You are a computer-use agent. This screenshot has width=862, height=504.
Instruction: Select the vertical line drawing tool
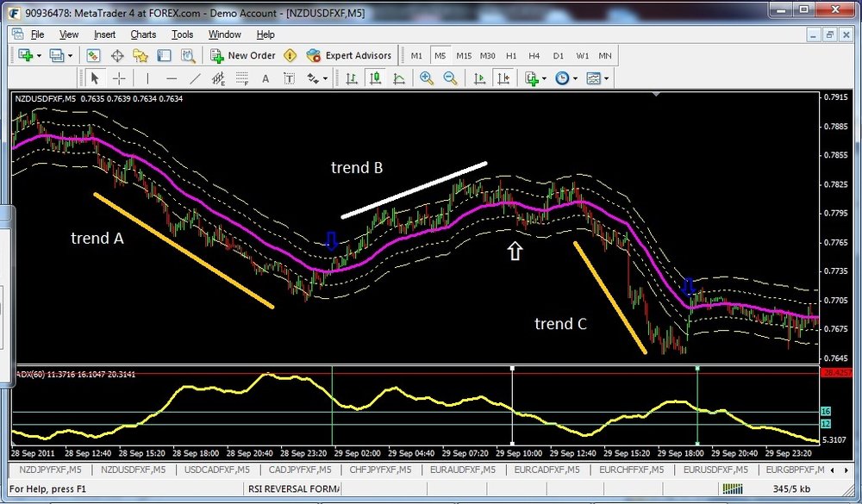pos(147,78)
